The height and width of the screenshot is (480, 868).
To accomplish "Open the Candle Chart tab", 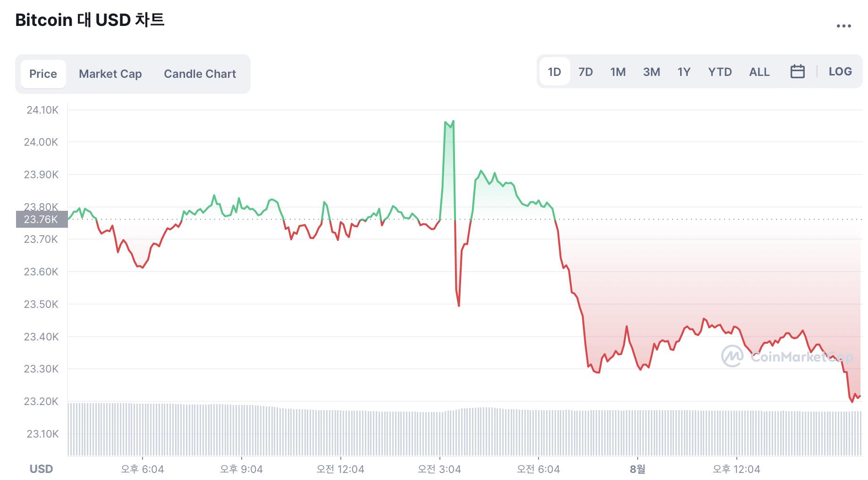I will pos(200,74).
